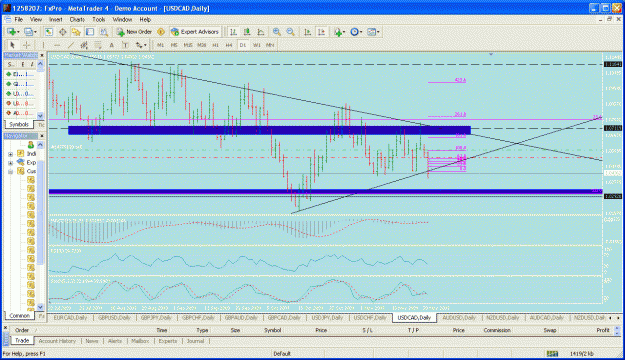625x360 pixels.
Task: Switch to MN timeframe
Action: click(270, 45)
